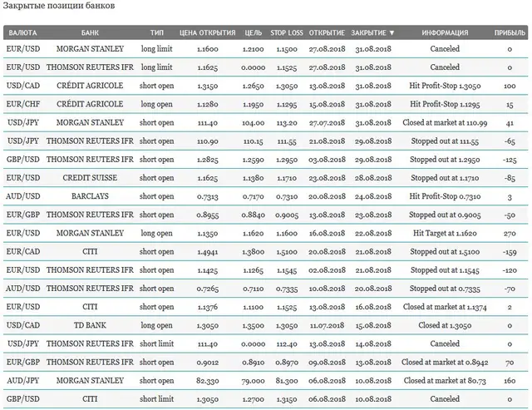Click opening date 27.07.2018

point(327,123)
